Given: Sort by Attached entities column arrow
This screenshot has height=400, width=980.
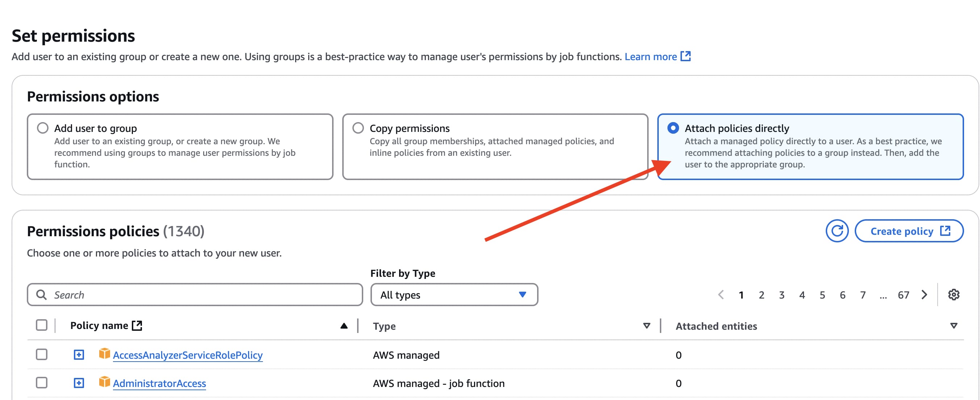Looking at the screenshot, I should [953, 326].
